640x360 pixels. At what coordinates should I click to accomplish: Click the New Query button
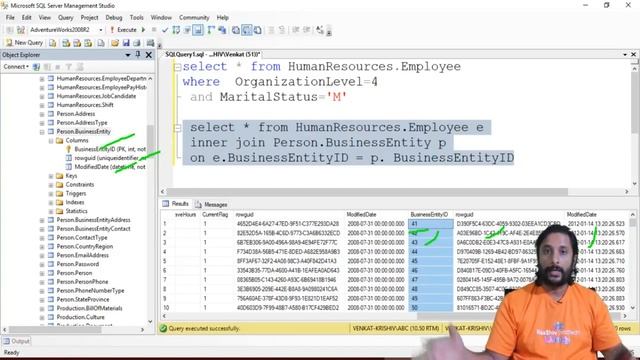tap(24, 43)
